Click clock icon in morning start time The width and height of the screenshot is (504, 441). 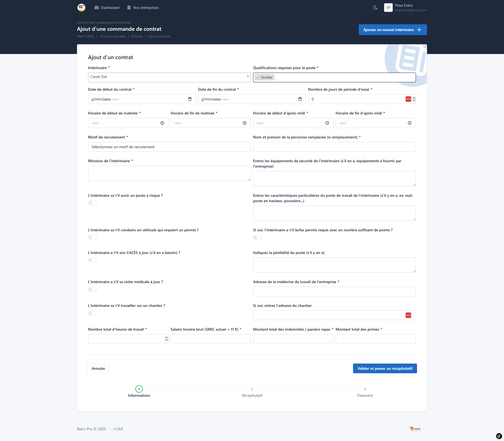click(162, 123)
